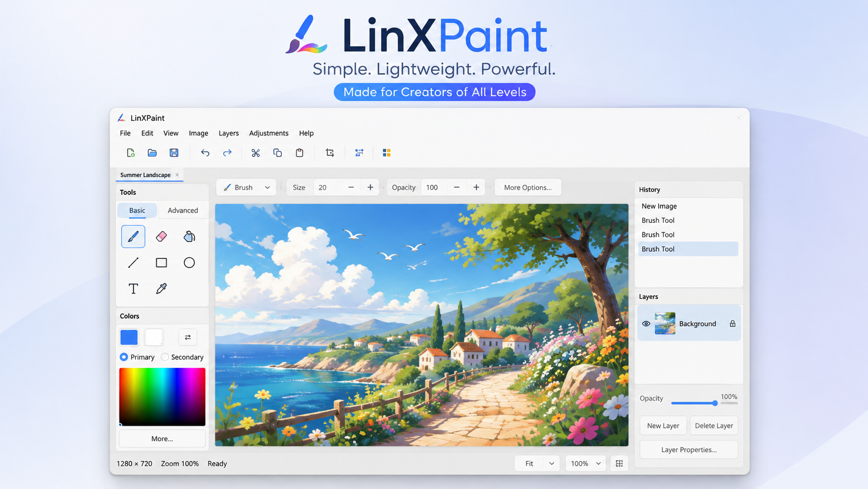The image size is (868, 489).
Task: Open the Adjustments menu
Action: [268, 133]
